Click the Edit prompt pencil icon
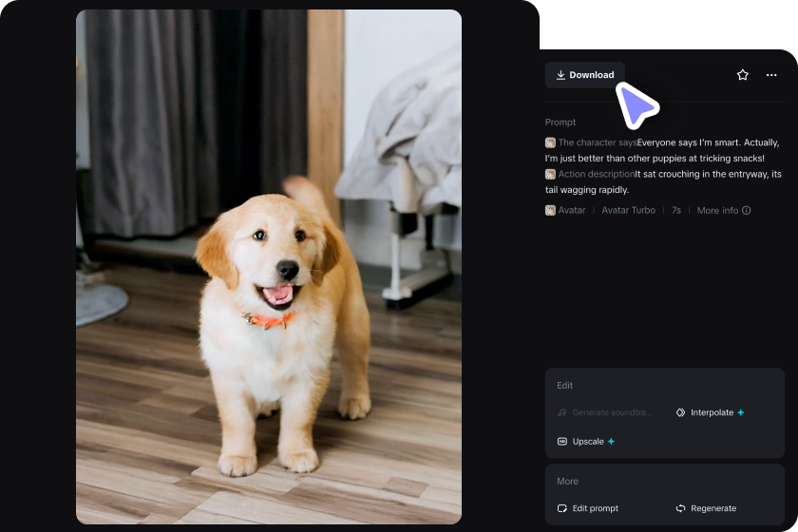 tap(562, 508)
